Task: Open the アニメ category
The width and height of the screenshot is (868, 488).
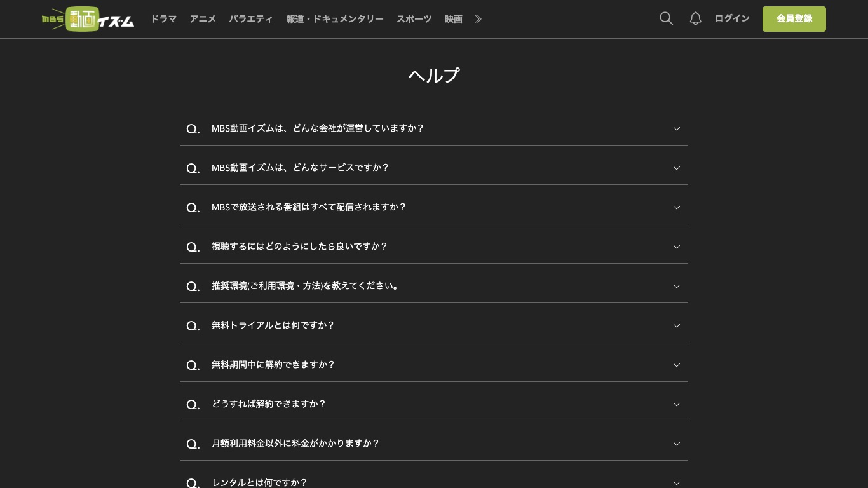Action: coord(203,19)
